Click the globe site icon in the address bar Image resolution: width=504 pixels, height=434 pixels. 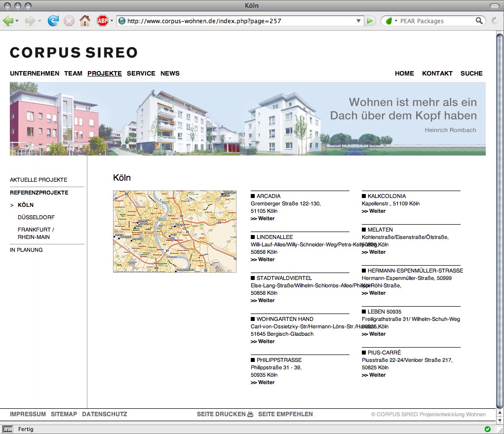pyautogui.click(x=122, y=21)
